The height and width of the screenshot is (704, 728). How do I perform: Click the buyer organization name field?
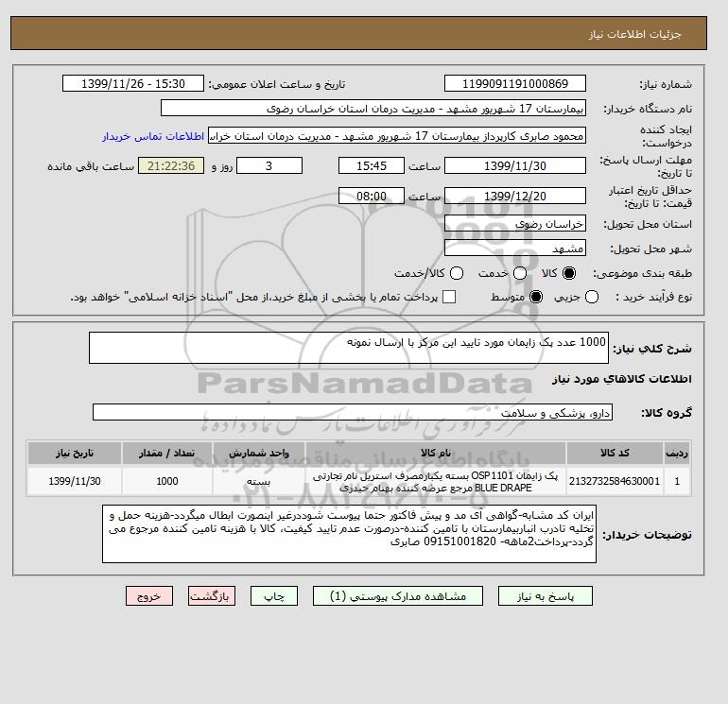click(373, 108)
